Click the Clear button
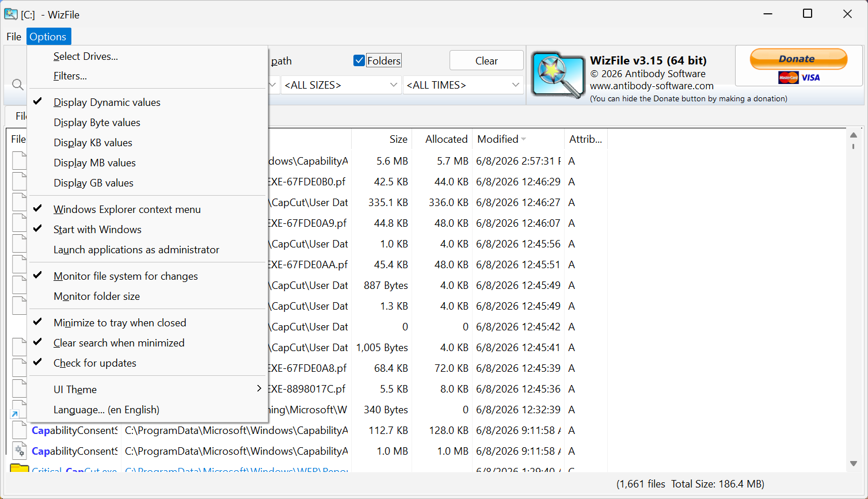Screen dimensions: 868x499 pyautogui.click(x=486, y=60)
